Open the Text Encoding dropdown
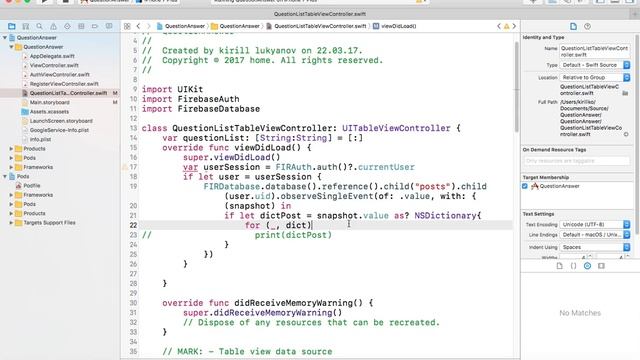This screenshot has width=640, height=360. pos(595,224)
